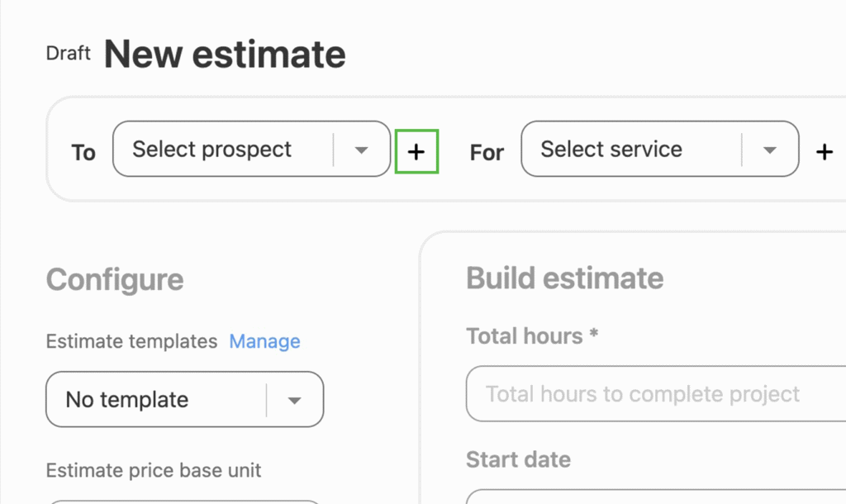Click the Build estimate section heading
This screenshot has width=846, height=504.
[x=564, y=278]
